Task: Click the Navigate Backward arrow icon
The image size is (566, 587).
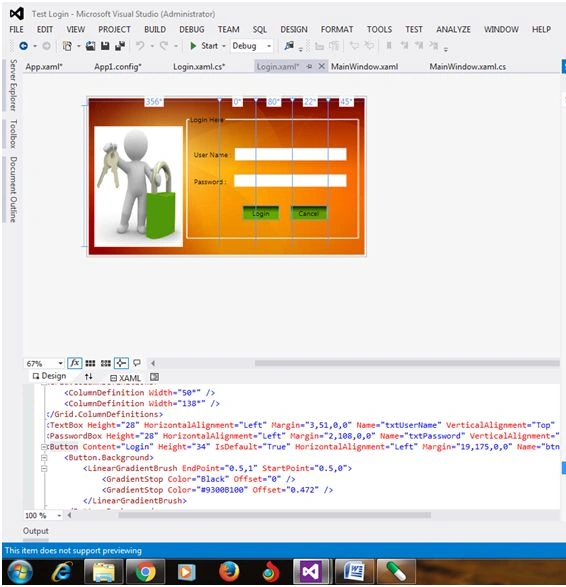Action: point(23,46)
